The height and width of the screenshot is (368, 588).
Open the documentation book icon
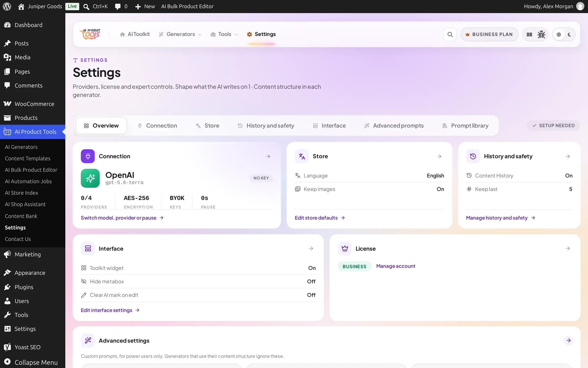tap(529, 34)
